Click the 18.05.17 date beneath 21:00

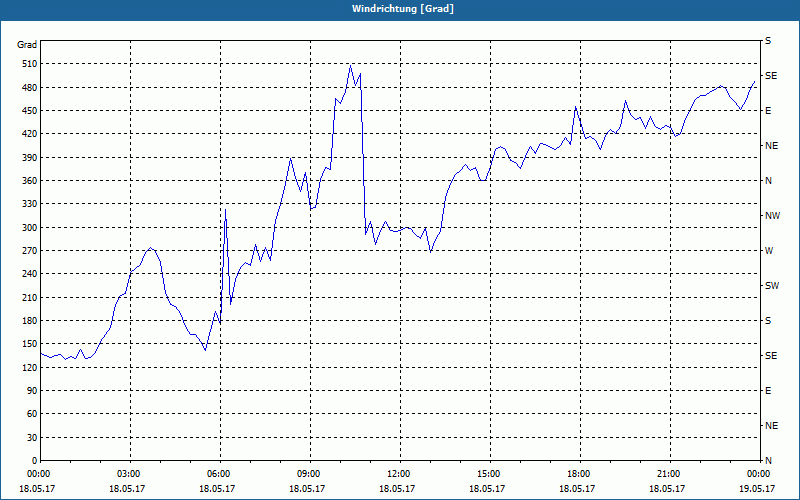(666, 488)
